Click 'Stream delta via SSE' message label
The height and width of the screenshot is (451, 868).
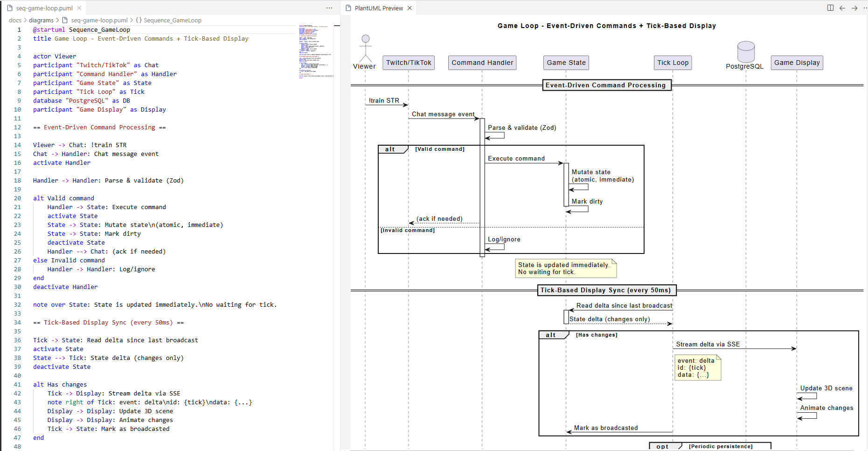click(708, 344)
